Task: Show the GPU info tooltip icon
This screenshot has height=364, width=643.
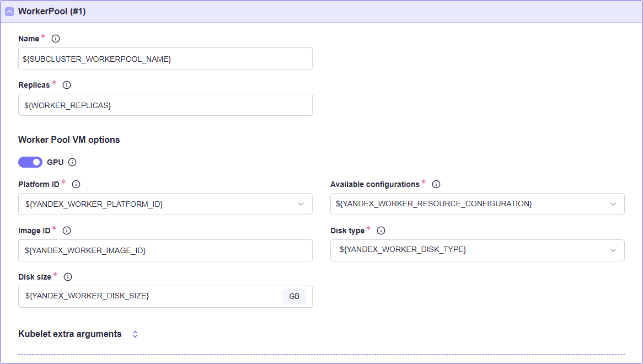Action: 72,162
